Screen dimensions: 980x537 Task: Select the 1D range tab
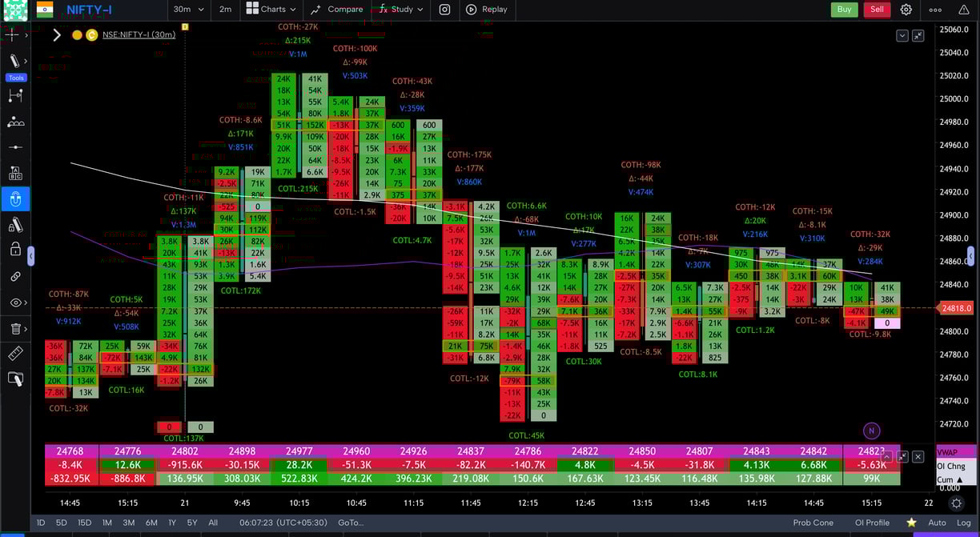pos(41,523)
